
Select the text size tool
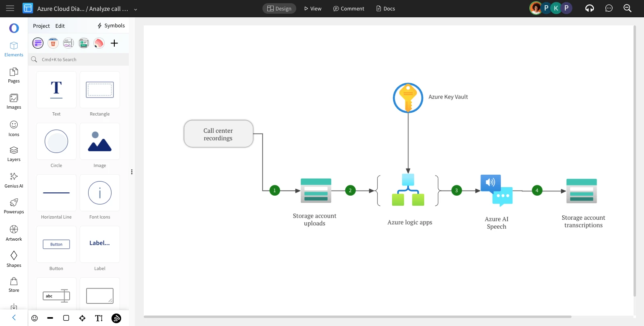99,318
